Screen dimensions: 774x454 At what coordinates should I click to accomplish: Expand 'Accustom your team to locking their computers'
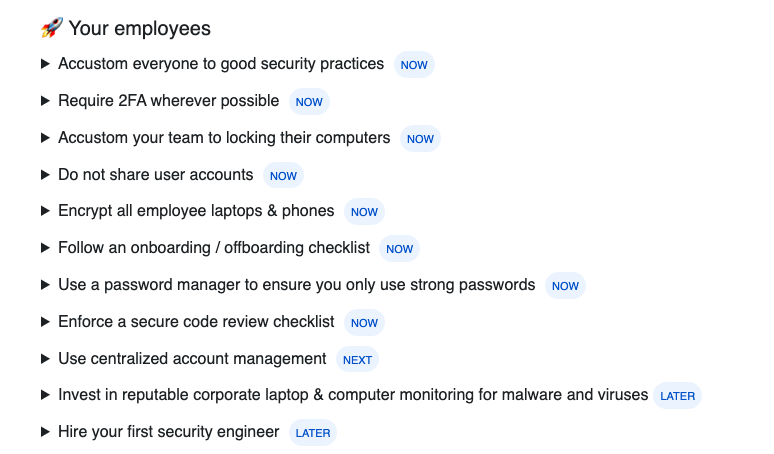45,138
